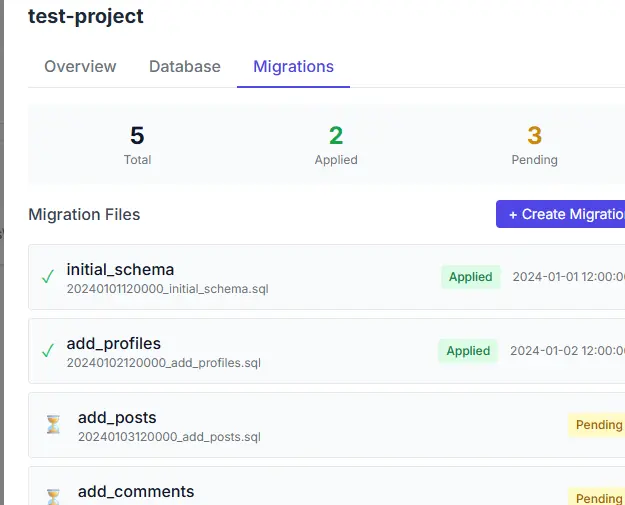Open the Database tab

coord(185,67)
